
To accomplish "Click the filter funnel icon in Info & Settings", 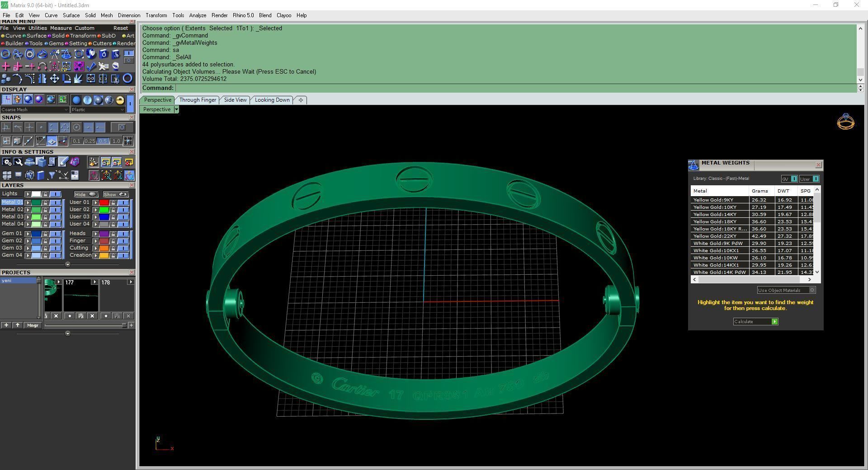I will (52, 175).
